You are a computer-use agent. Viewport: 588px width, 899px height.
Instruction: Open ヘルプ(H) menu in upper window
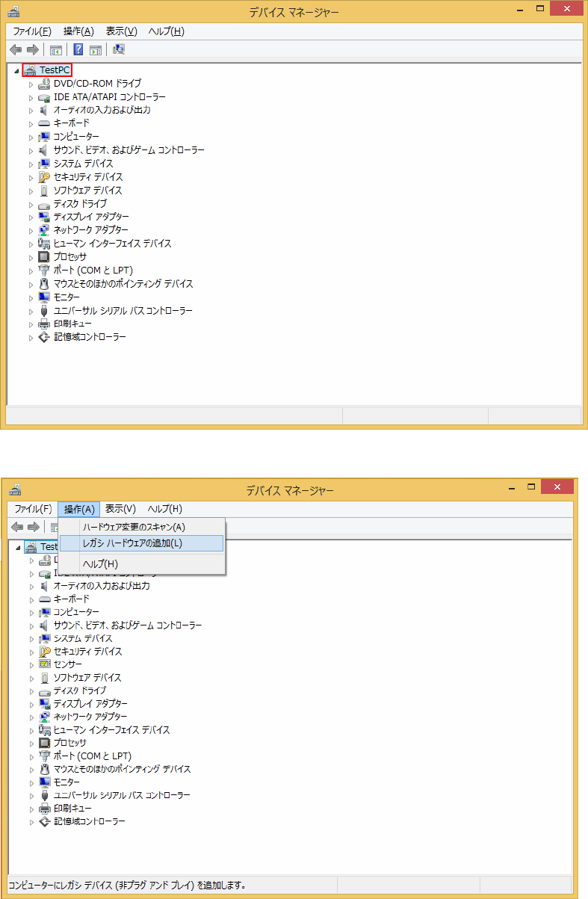167,31
